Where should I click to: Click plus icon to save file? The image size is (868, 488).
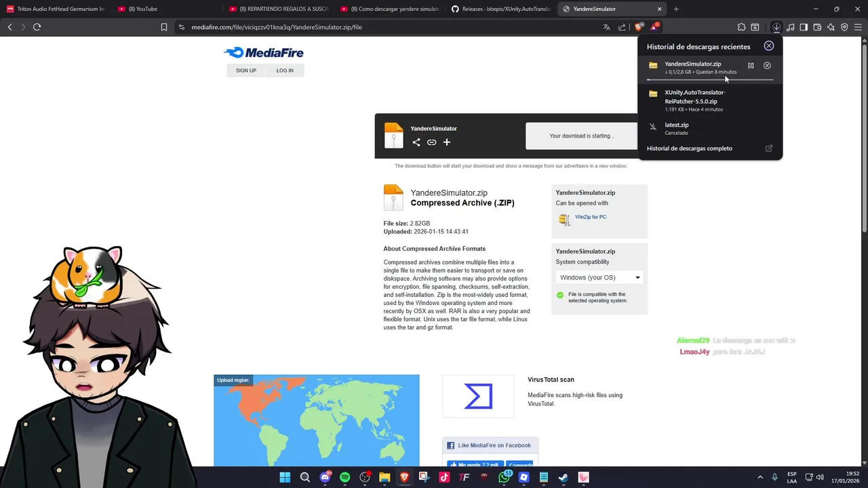[x=447, y=142]
